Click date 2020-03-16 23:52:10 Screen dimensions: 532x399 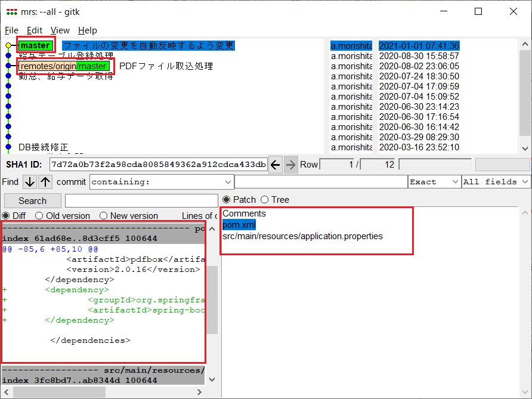point(419,147)
